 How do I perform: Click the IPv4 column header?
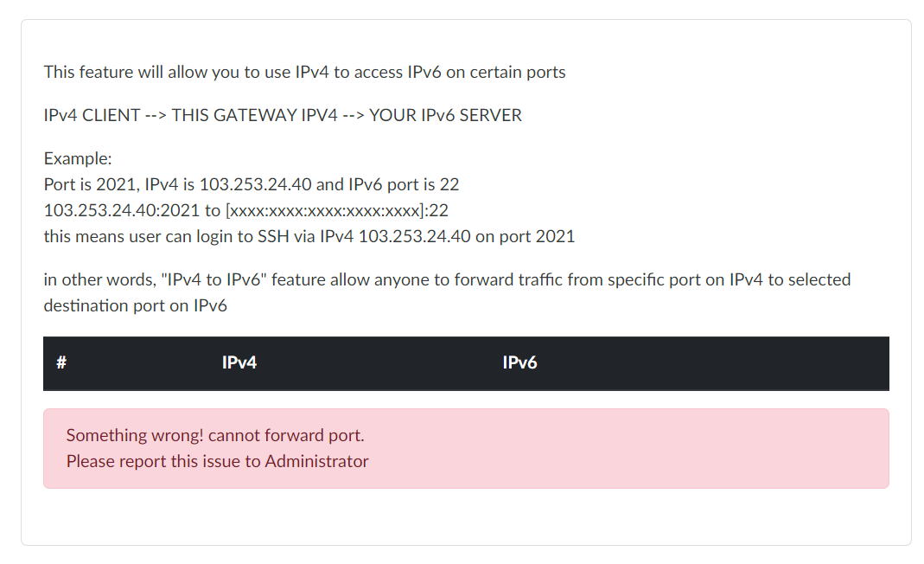click(239, 363)
